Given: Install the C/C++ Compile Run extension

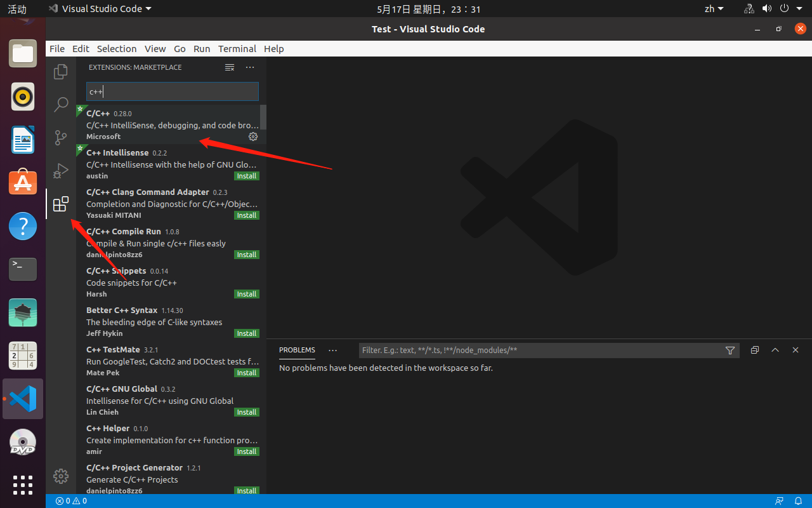Looking at the screenshot, I should [x=247, y=255].
